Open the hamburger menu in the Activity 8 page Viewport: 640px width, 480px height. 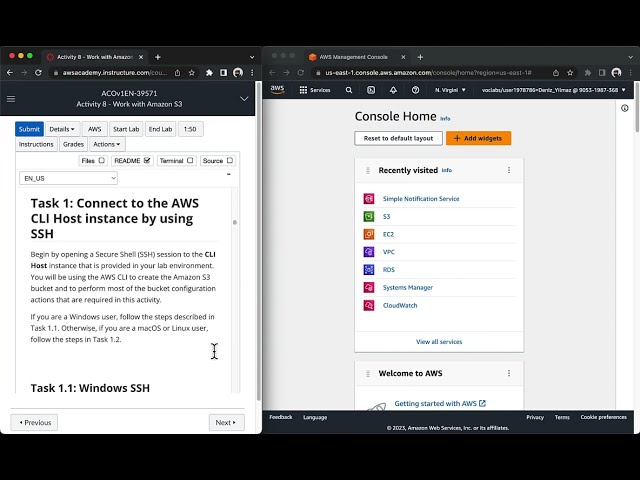tap(11, 99)
